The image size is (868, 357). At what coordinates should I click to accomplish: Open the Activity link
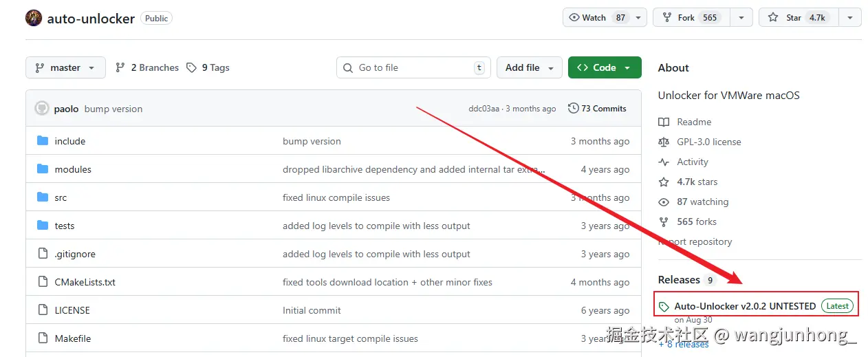click(x=693, y=162)
